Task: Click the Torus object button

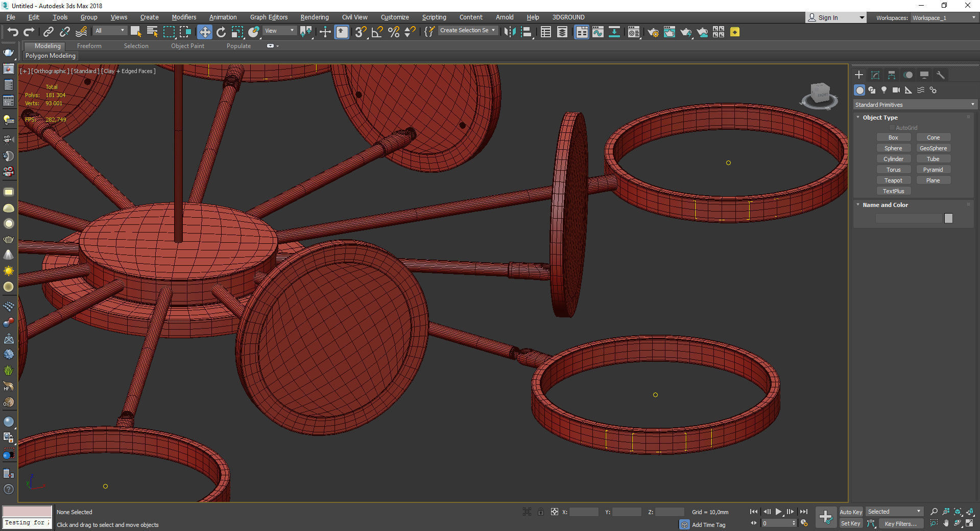Action: (x=893, y=170)
